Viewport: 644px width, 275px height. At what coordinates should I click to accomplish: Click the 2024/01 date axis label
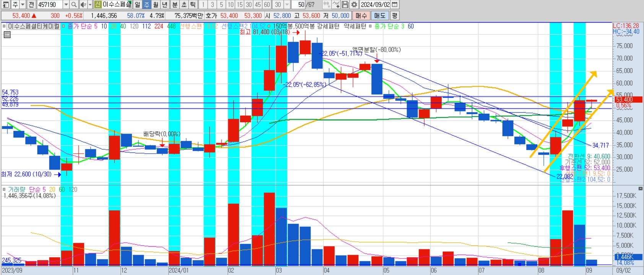179,270
